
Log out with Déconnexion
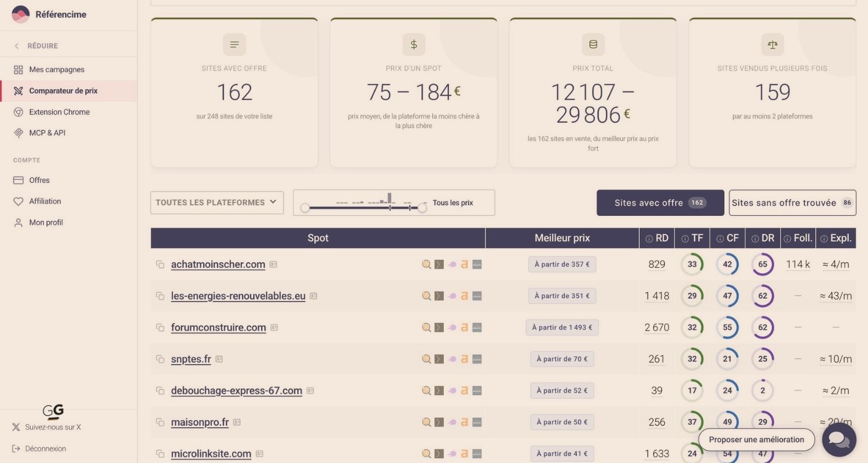(39, 449)
